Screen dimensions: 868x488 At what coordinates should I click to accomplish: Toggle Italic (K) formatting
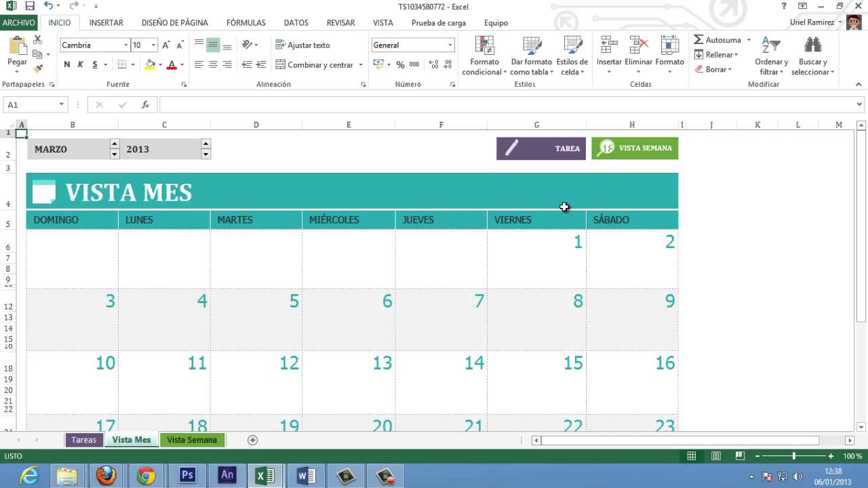click(x=80, y=64)
